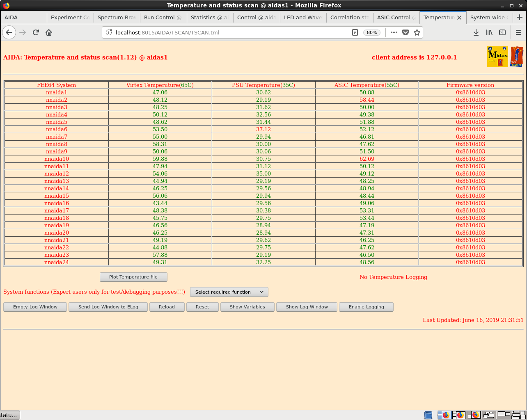Switch to the AIDA tab
Image resolution: width=527 pixels, height=420 pixels.
tap(23, 18)
